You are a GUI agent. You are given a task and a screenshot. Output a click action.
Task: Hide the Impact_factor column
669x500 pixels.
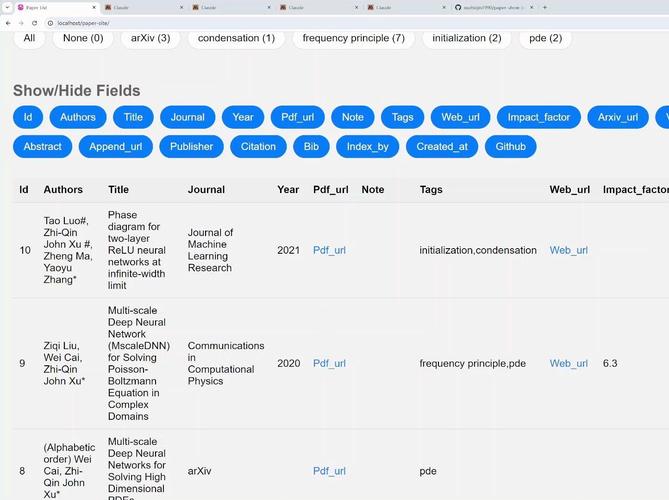538,117
